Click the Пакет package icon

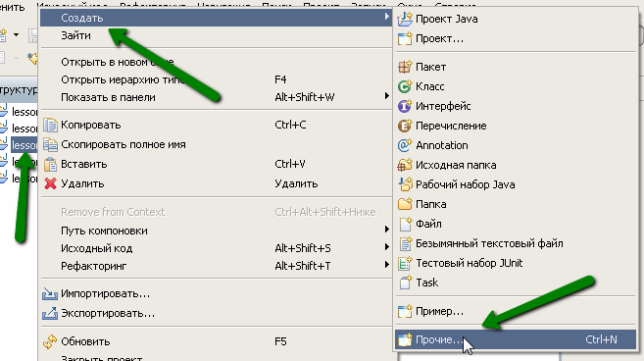[405, 67]
